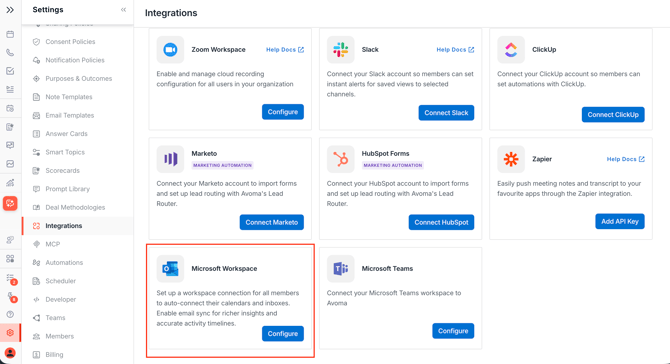Open Scorecards settings
Viewport: 670px width, 364px height.
click(62, 170)
